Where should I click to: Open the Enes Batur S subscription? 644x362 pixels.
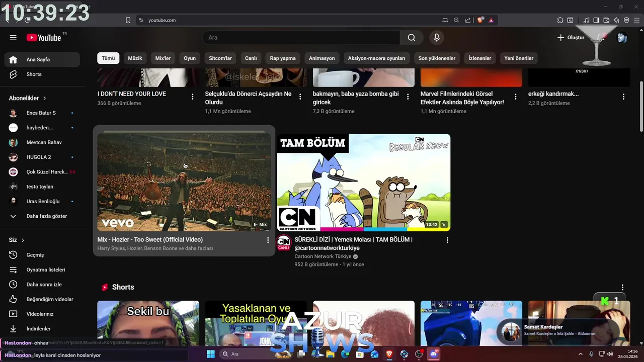tap(42, 113)
